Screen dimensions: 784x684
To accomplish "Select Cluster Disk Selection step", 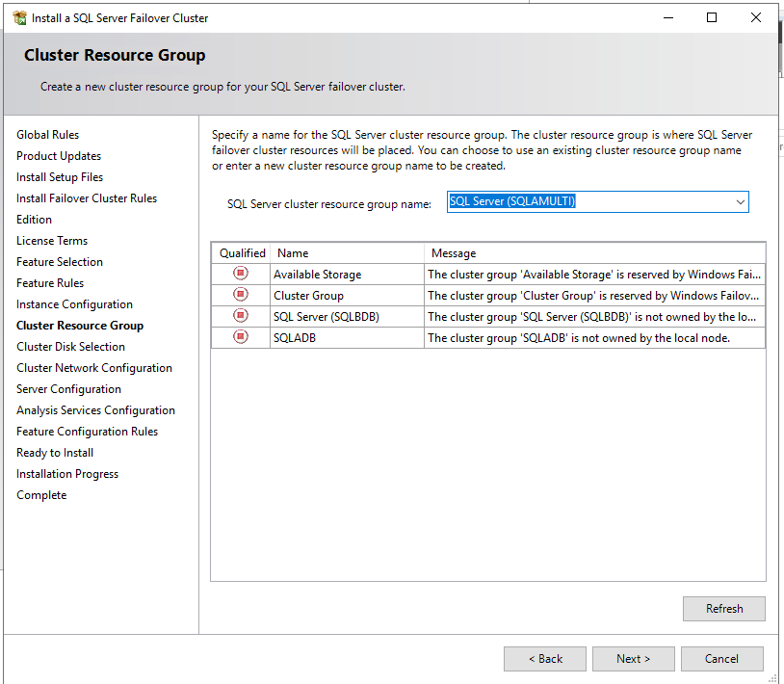I will 70,347.
